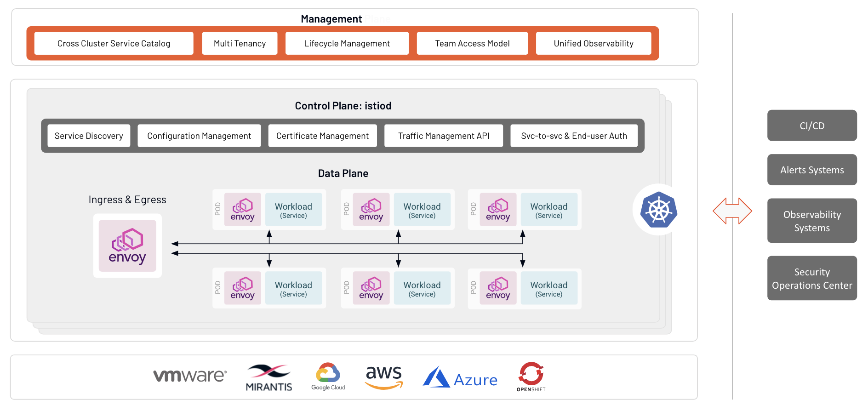Click the Mirantis logo

point(269,378)
